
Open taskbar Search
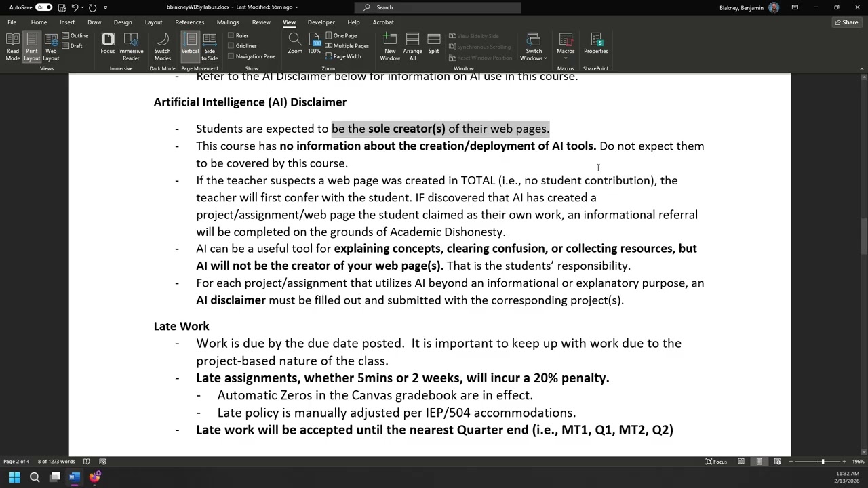point(35,477)
